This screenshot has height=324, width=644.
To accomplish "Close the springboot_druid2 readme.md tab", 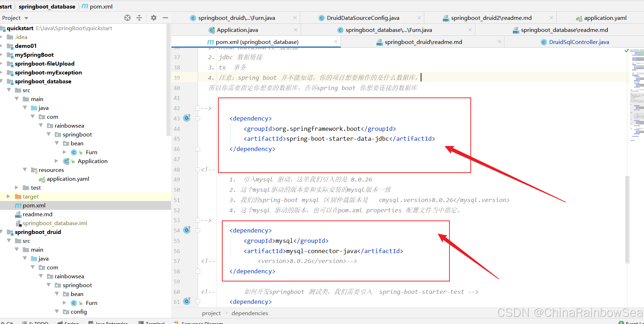I will pos(551,18).
